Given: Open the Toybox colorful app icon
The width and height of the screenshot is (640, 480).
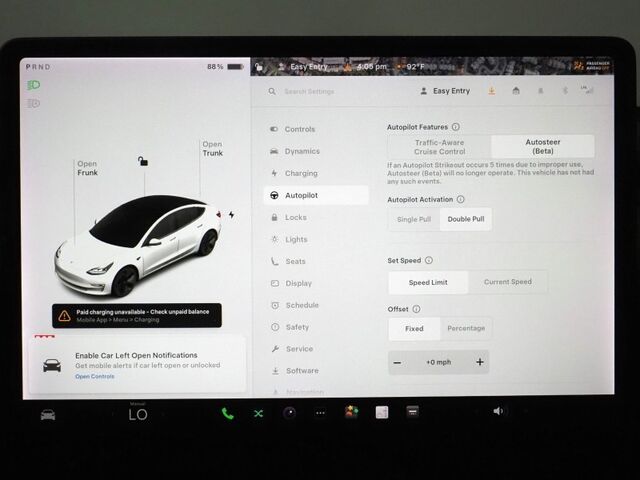Looking at the screenshot, I should click(x=351, y=412).
